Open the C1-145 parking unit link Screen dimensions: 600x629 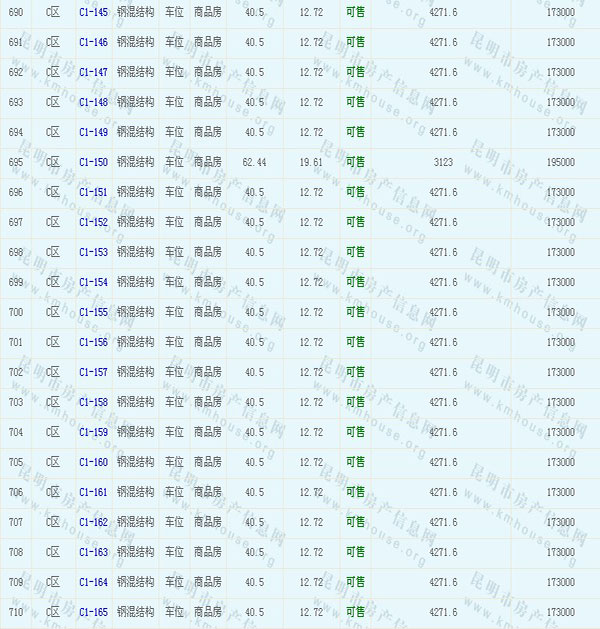[x=93, y=13]
